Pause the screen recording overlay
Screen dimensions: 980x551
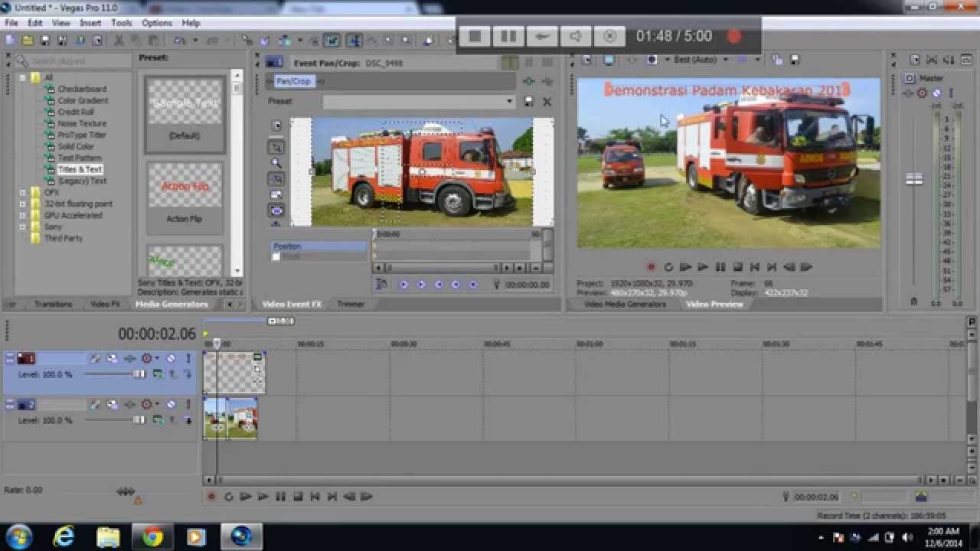click(x=508, y=36)
